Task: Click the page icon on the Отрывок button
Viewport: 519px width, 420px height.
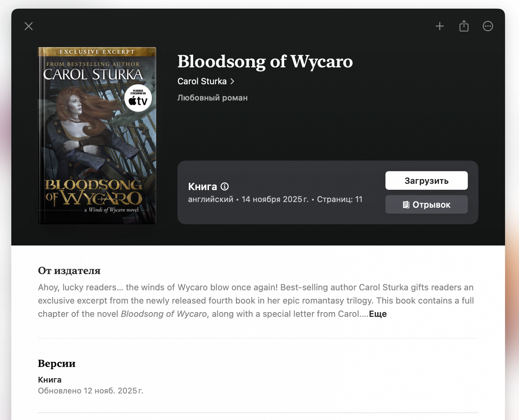Action: [406, 205]
